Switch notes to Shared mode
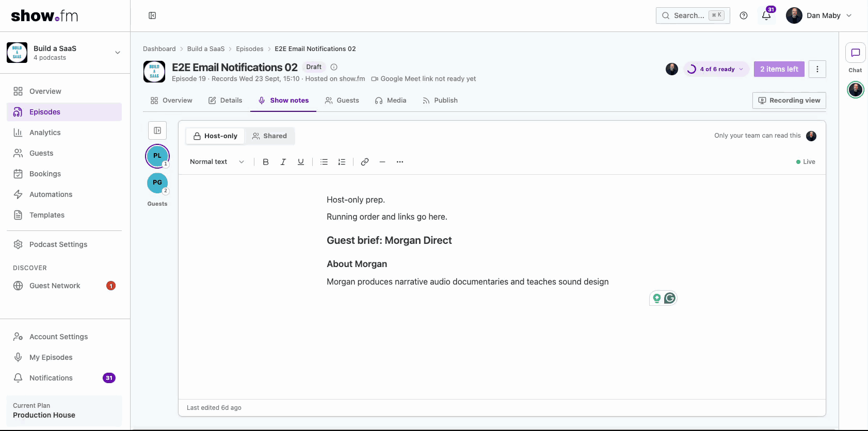This screenshot has height=431, width=868. (269, 136)
